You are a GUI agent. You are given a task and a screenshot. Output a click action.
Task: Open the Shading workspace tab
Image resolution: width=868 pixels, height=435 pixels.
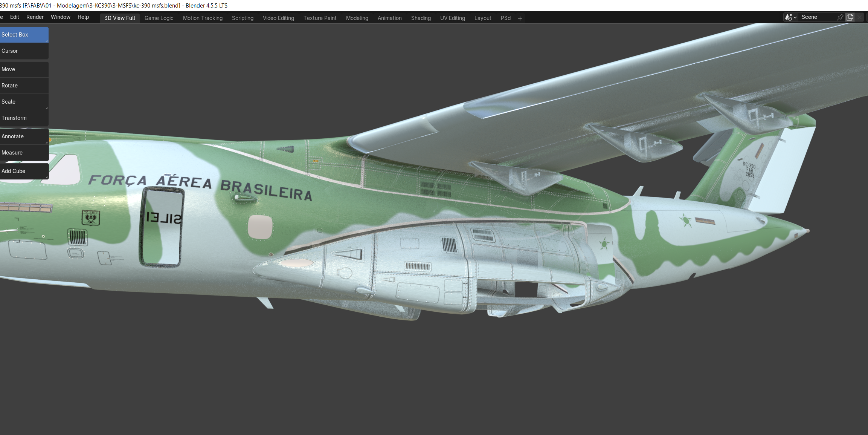click(421, 18)
